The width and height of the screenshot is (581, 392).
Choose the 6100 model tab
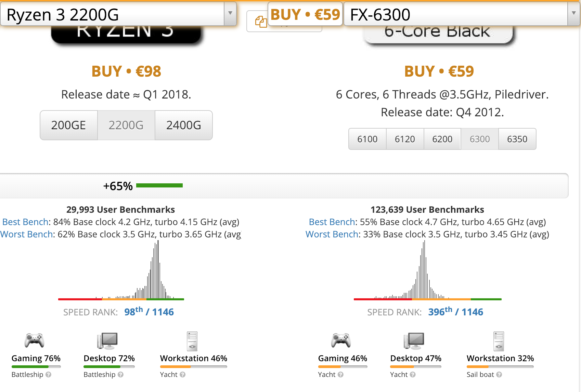click(x=367, y=139)
